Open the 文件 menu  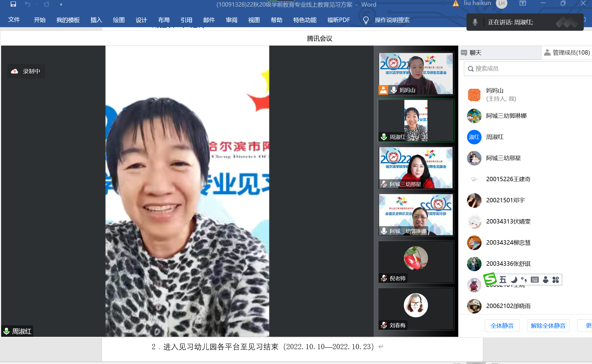click(x=14, y=20)
